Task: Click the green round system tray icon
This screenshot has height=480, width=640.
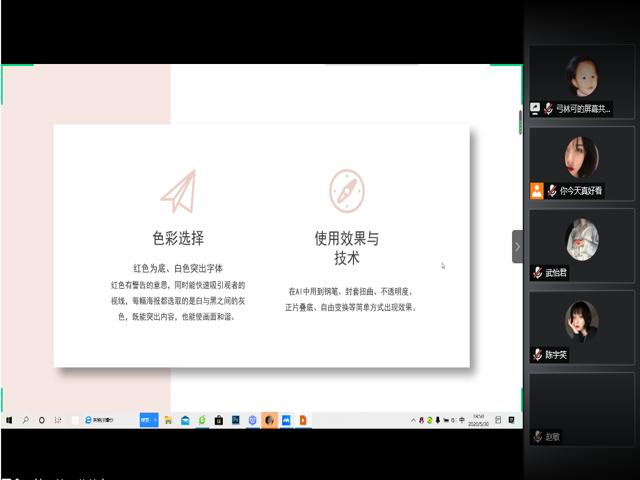Action: [429, 420]
